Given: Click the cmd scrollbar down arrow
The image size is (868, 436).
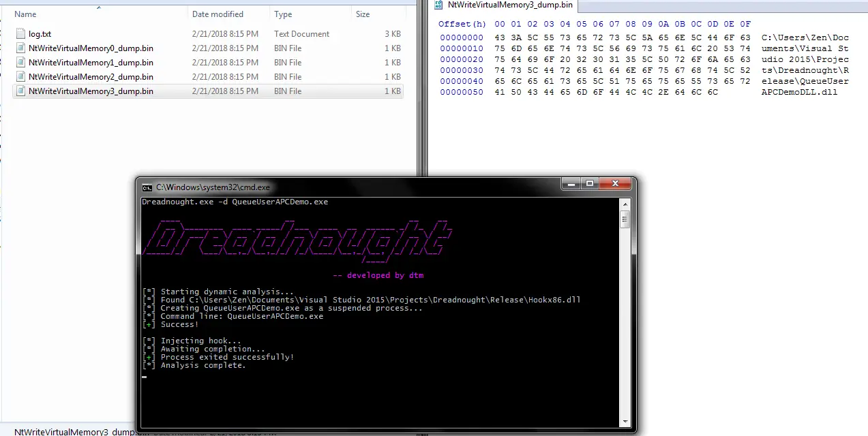Looking at the screenshot, I should point(625,422).
